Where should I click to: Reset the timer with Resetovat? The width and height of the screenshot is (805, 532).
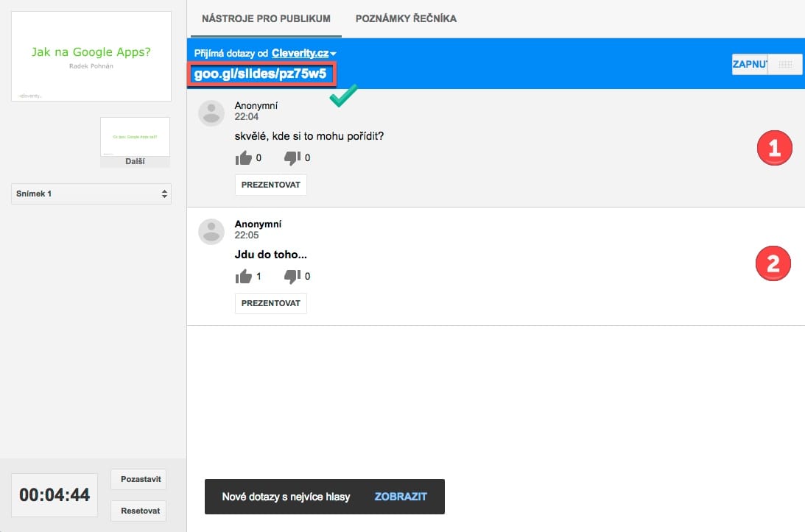point(138,511)
